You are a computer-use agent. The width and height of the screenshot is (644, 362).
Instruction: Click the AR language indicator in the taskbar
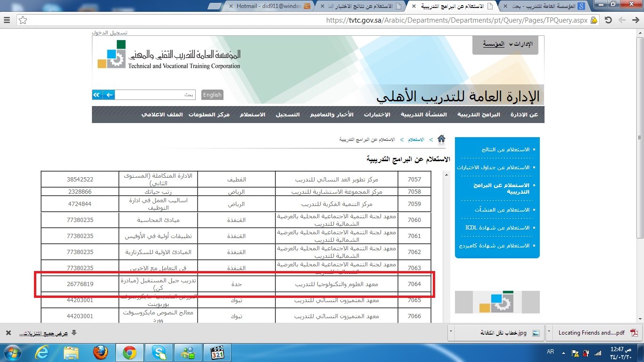[x=551, y=352]
